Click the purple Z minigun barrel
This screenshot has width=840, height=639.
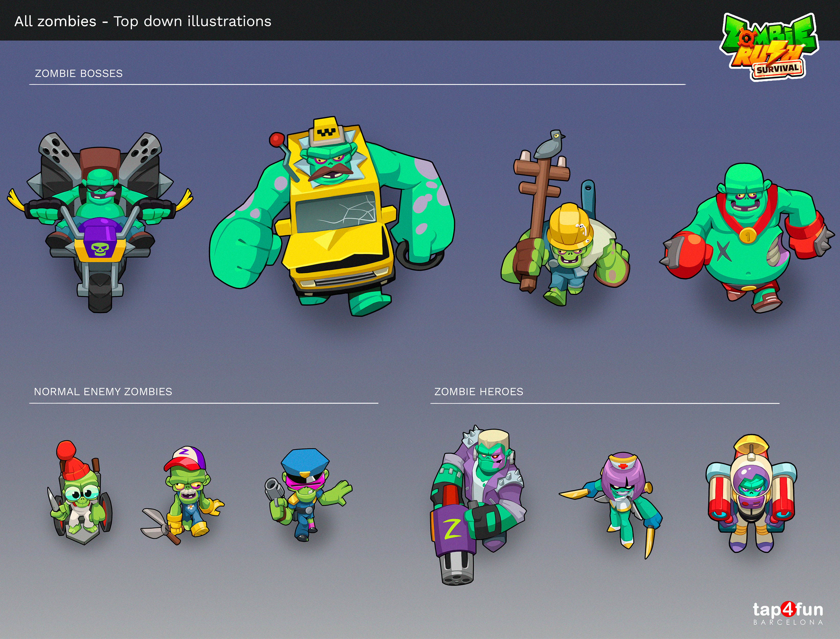454,545
